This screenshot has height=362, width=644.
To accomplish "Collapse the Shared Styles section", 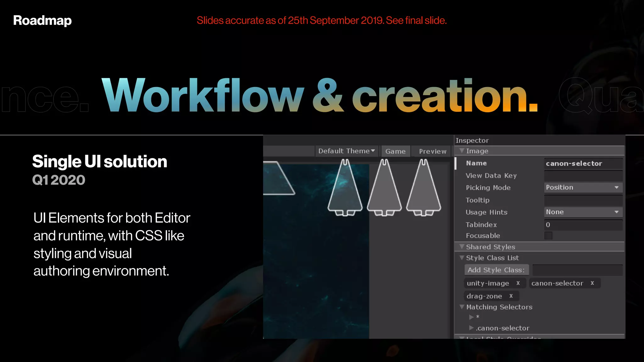I will tap(462, 247).
